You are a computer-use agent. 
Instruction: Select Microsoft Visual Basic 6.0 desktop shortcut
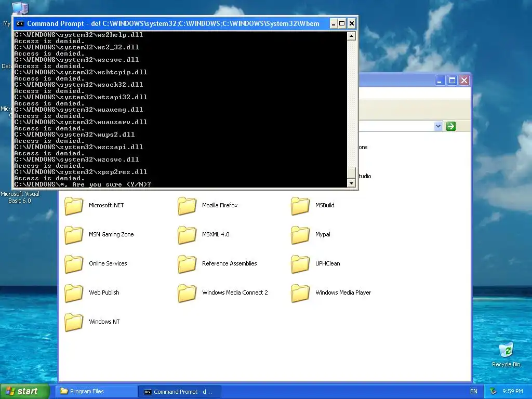click(x=20, y=197)
